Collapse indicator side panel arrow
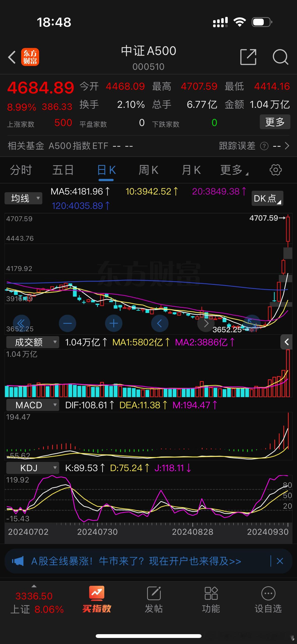This screenshot has width=297, height=644. [286, 342]
